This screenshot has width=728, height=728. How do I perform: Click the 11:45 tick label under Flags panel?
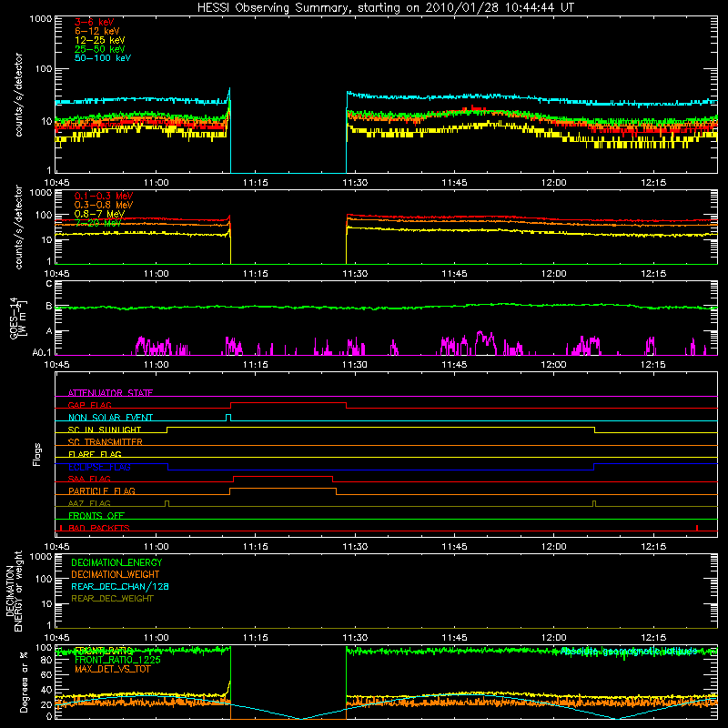point(454,547)
